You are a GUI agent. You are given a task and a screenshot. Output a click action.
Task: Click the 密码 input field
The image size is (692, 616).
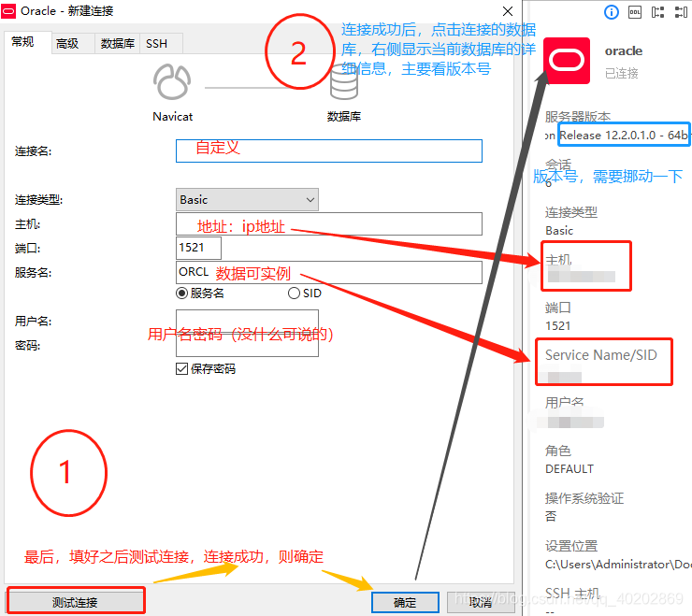coord(247,345)
